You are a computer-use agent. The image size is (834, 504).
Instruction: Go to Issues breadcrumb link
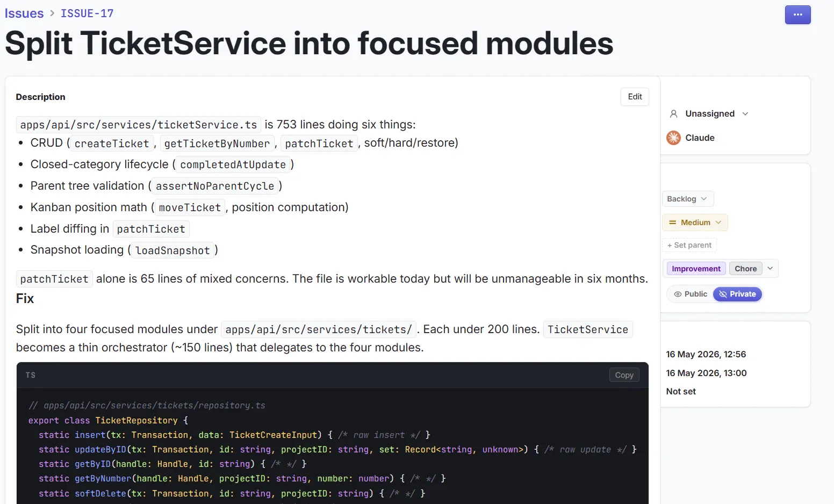click(24, 13)
